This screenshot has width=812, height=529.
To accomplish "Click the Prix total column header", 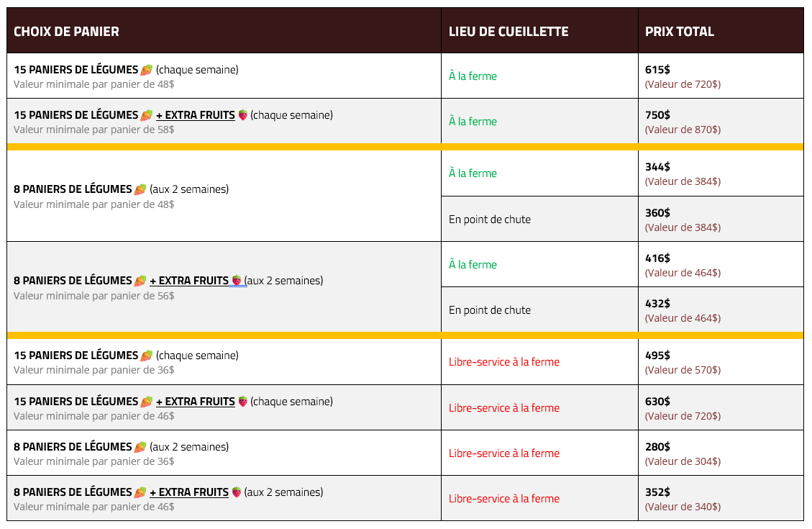I will 679,32.
